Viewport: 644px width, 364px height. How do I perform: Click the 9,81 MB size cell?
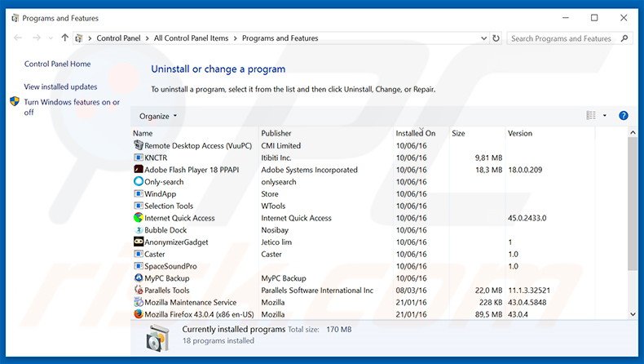click(489, 158)
